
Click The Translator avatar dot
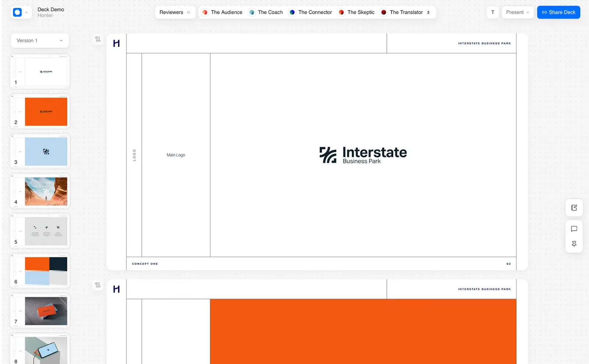tap(384, 12)
